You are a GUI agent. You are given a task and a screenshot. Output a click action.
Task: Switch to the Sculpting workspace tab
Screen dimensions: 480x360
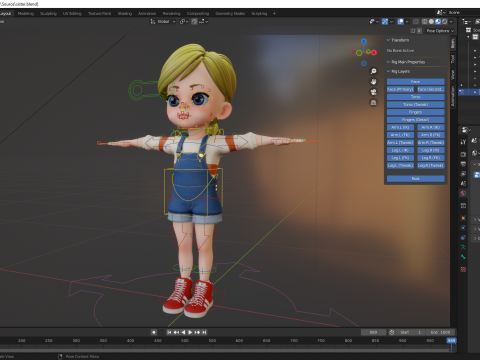click(x=48, y=13)
